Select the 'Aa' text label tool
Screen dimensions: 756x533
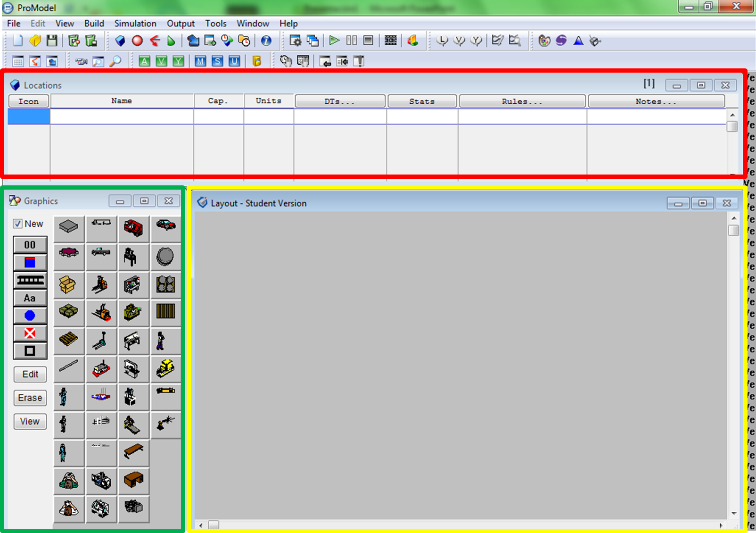pos(30,298)
